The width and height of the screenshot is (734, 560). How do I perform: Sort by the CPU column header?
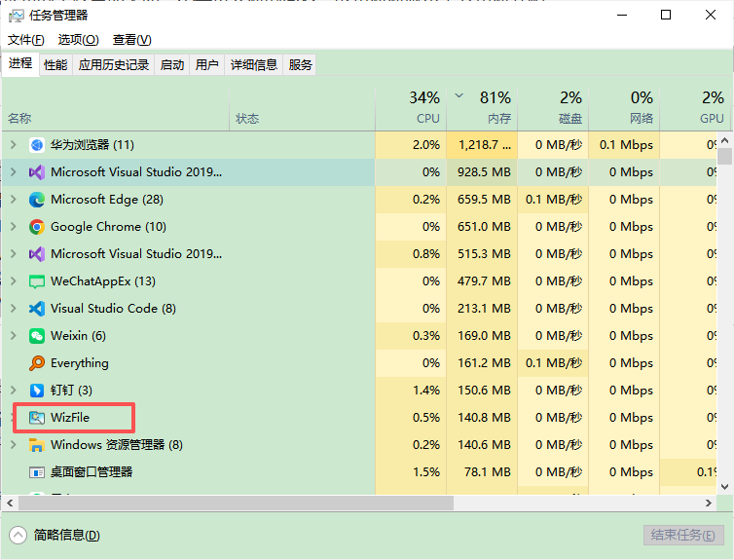coord(411,109)
